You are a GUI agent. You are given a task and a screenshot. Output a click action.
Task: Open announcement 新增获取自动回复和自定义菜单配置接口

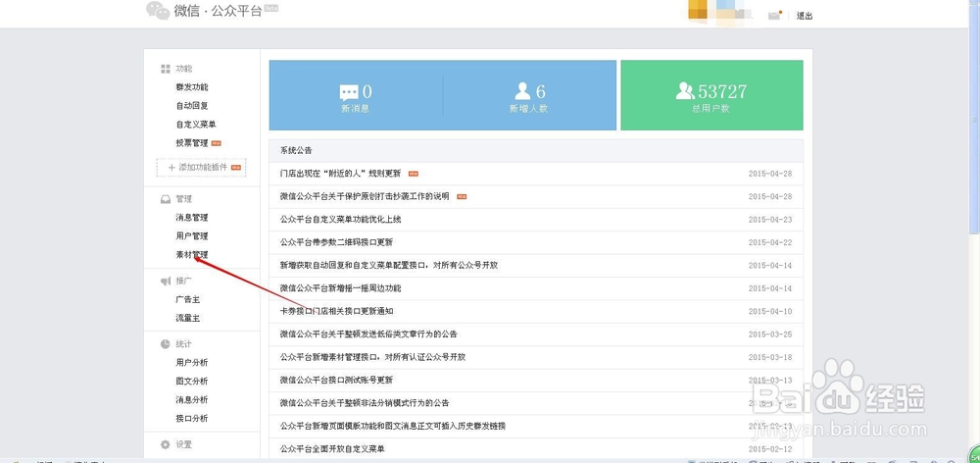[x=389, y=265]
